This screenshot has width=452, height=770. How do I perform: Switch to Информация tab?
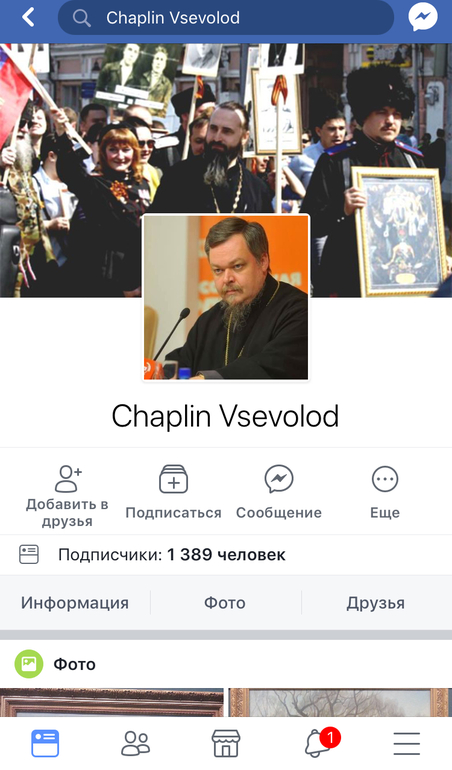(x=75, y=603)
